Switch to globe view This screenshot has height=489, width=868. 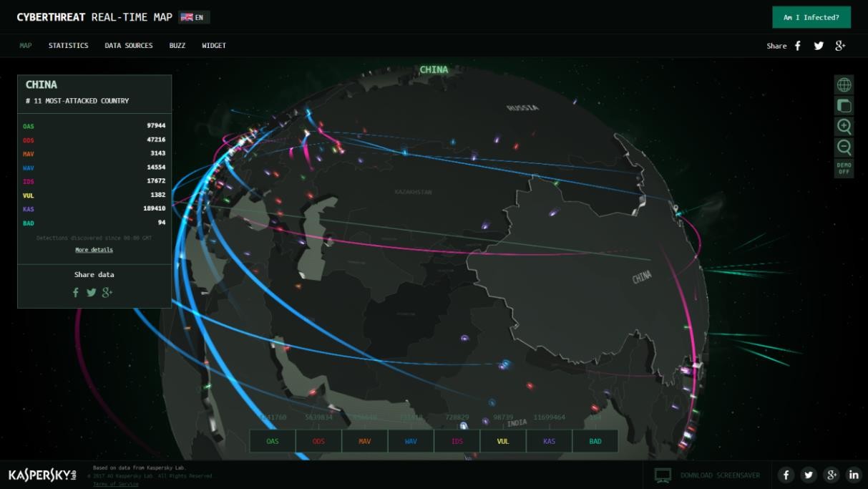pyautogui.click(x=844, y=85)
